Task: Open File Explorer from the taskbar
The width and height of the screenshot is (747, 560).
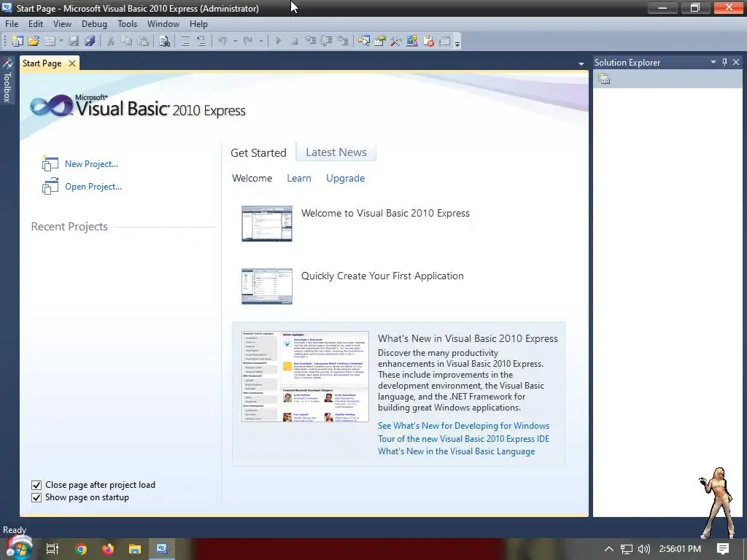Action: click(135, 549)
